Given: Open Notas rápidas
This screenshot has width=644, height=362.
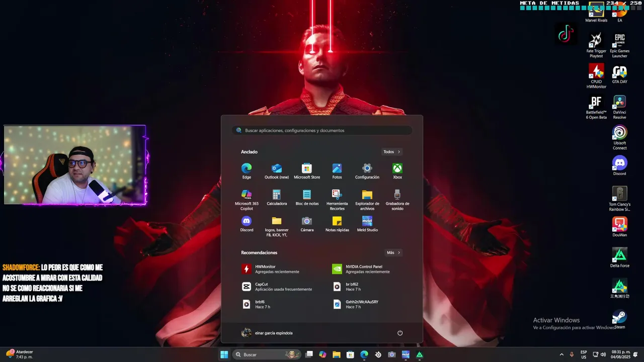Looking at the screenshot, I should (x=337, y=224).
